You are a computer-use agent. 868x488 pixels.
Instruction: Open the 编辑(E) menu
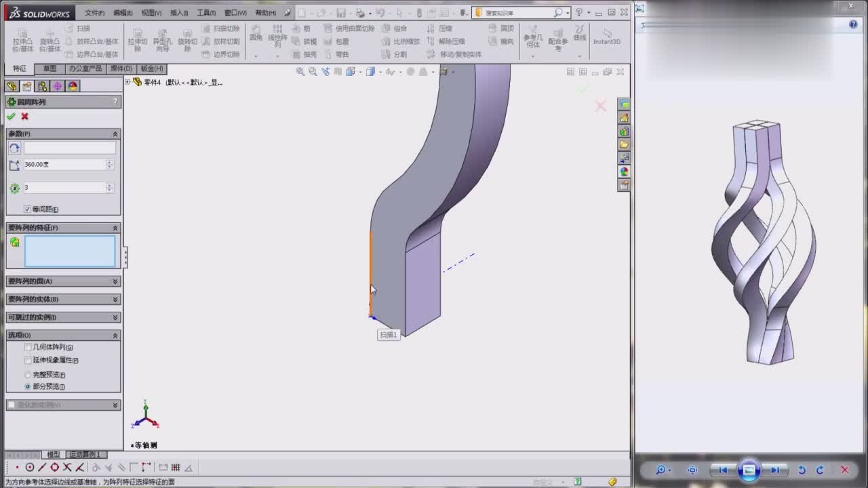[123, 13]
